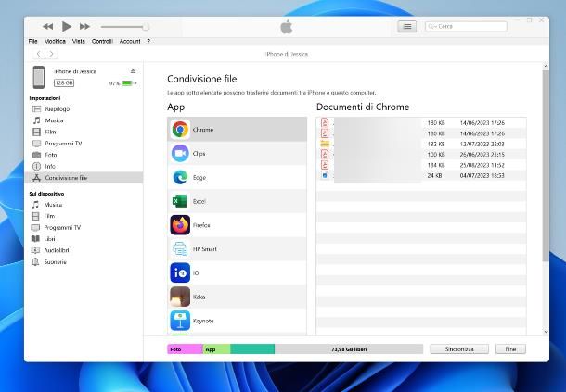Screen dimensions: 566x392
Task: Click the Sincronizza button
Action: tap(459, 349)
